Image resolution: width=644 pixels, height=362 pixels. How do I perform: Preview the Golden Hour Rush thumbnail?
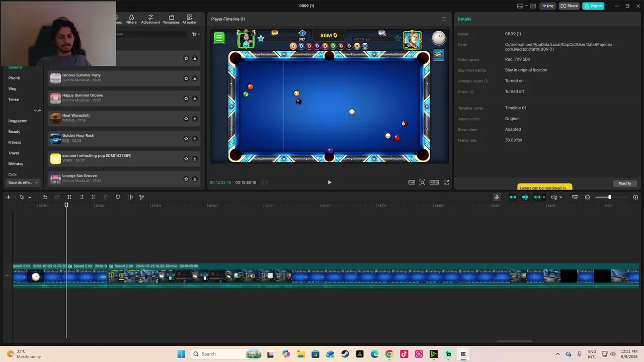55,139
